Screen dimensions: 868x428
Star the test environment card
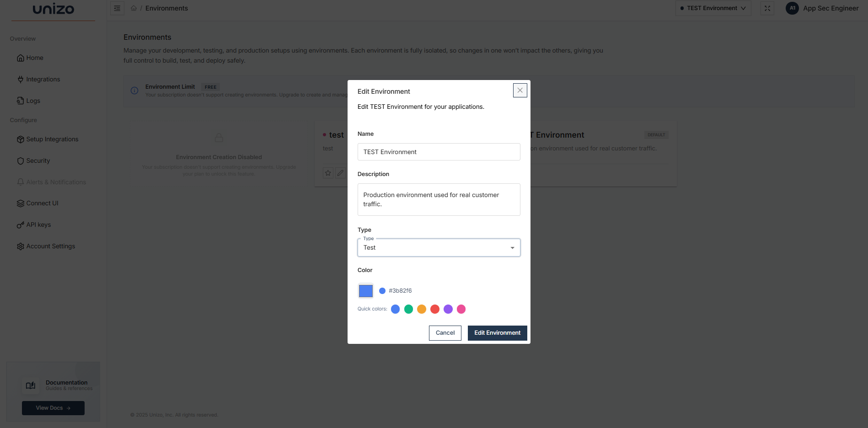(x=328, y=173)
